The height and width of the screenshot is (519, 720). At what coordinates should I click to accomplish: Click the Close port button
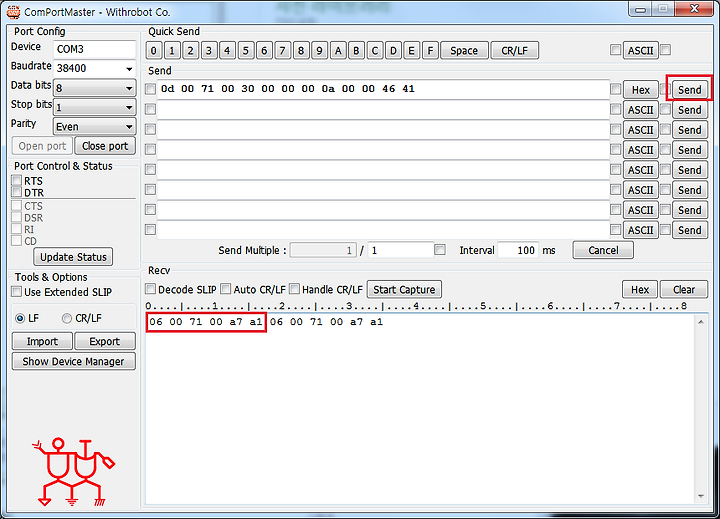(105, 146)
